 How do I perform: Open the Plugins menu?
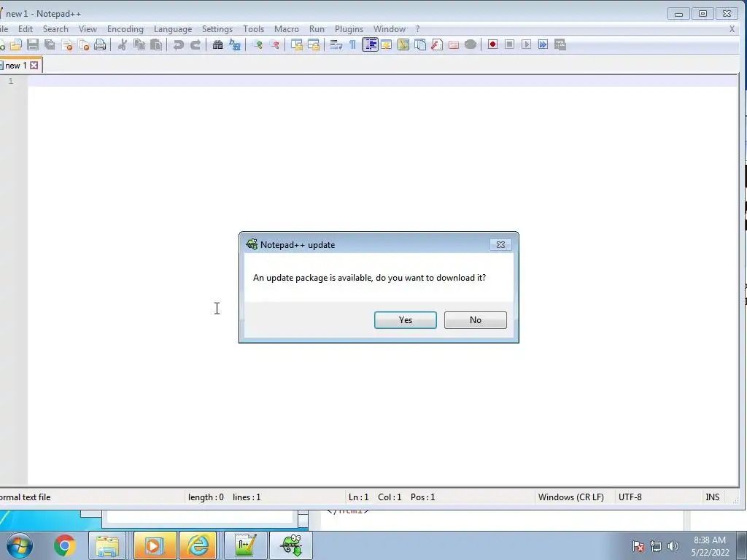point(349,29)
